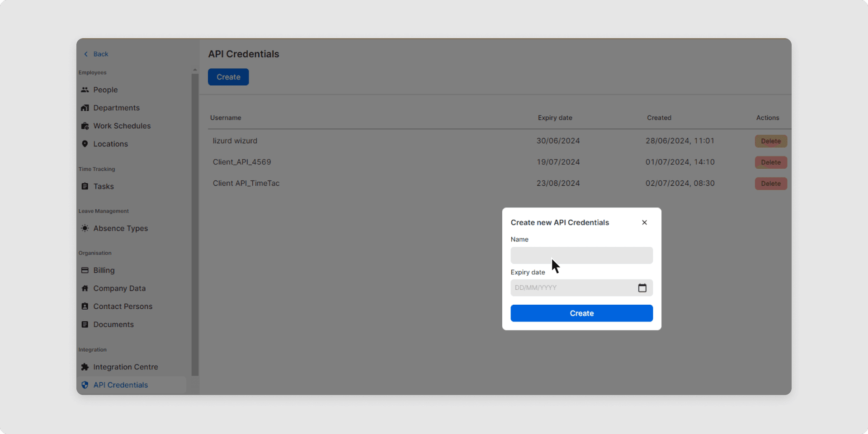The image size is (868, 434).
Task: Click the API Credentials globe icon
Action: pyautogui.click(x=85, y=385)
